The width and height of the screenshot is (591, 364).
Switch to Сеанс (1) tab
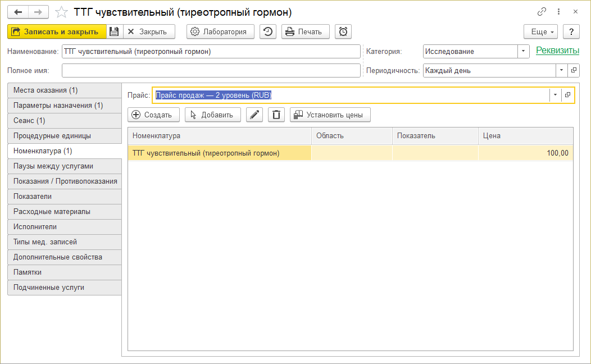tap(65, 121)
